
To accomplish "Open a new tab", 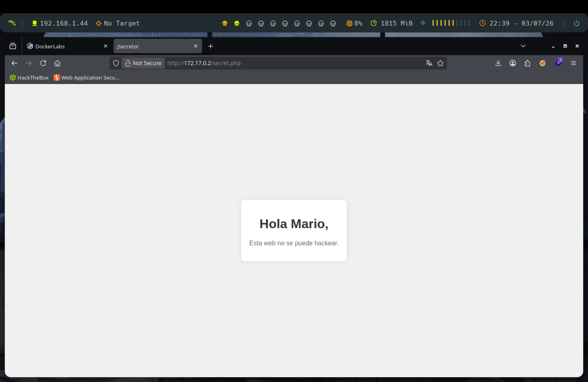I will 210,46.
